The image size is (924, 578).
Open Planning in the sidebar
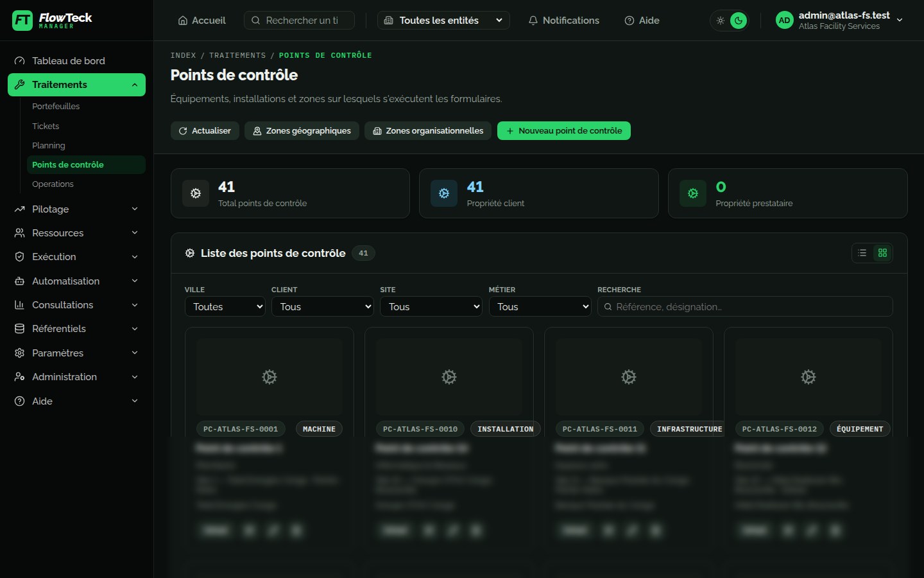tap(86, 145)
